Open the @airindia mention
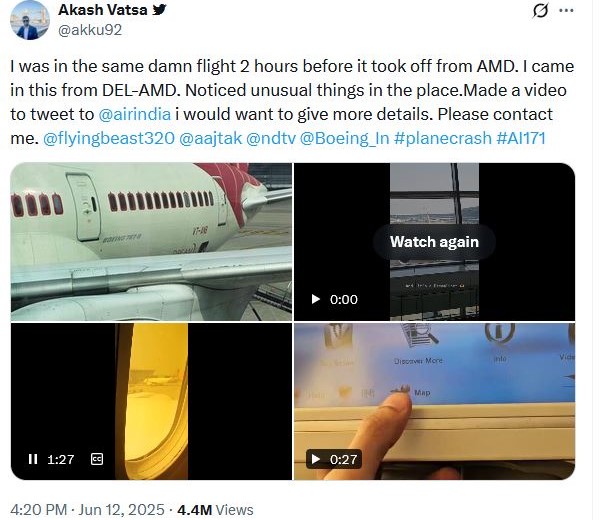Viewport: 603px width, 520px height. 135,114
